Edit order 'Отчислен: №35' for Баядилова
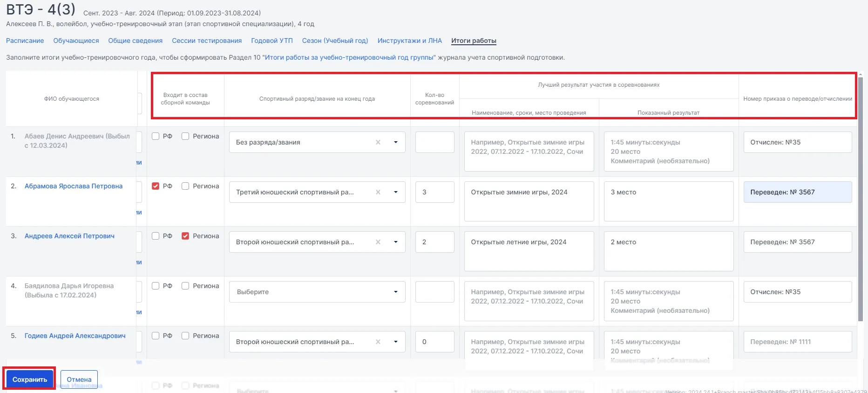868x393 pixels. pyautogui.click(x=798, y=292)
